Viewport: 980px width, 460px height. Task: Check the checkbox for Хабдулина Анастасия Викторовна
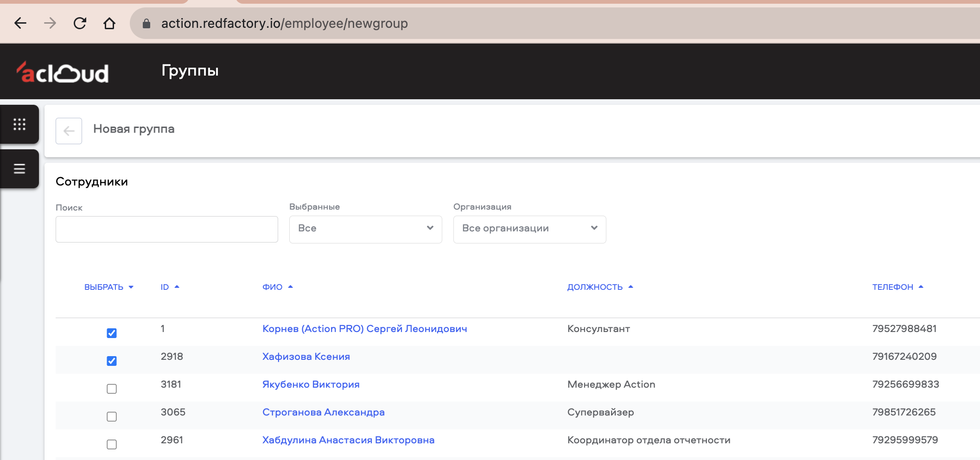[x=112, y=444]
